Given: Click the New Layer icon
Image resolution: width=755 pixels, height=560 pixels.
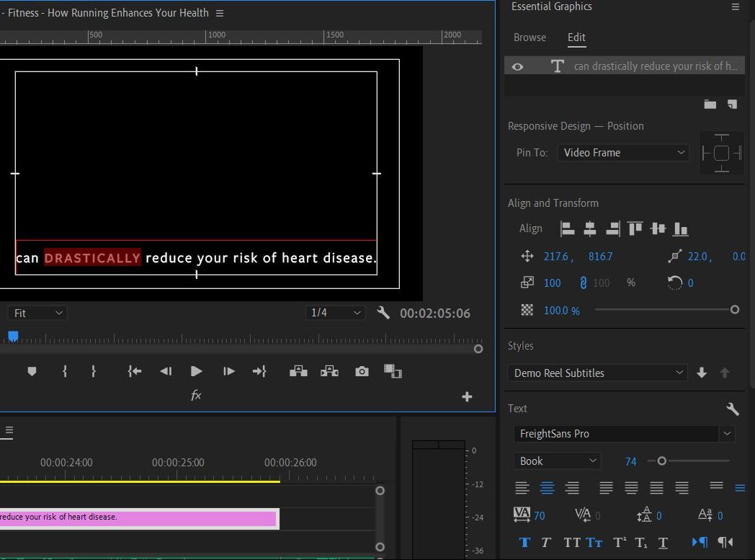Looking at the screenshot, I should pos(732,105).
